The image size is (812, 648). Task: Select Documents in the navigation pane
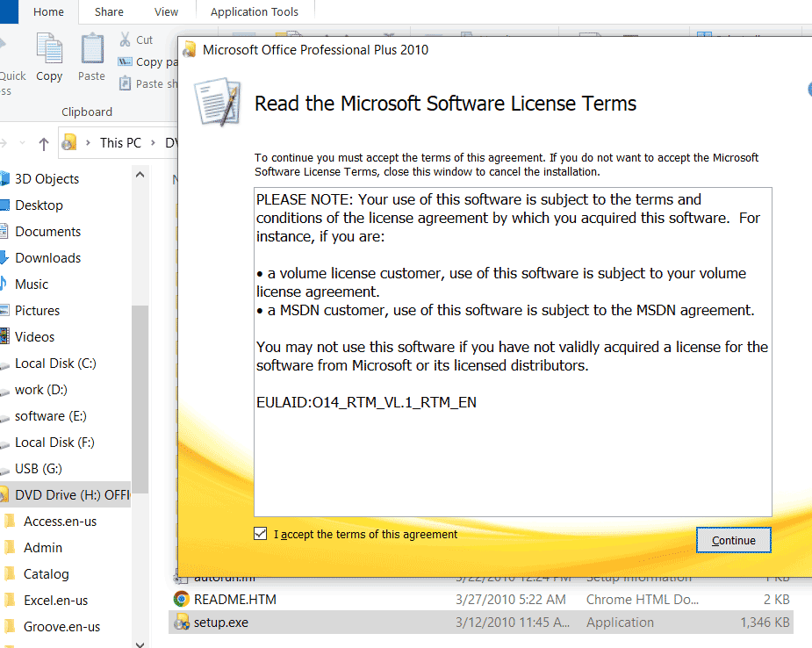47,232
